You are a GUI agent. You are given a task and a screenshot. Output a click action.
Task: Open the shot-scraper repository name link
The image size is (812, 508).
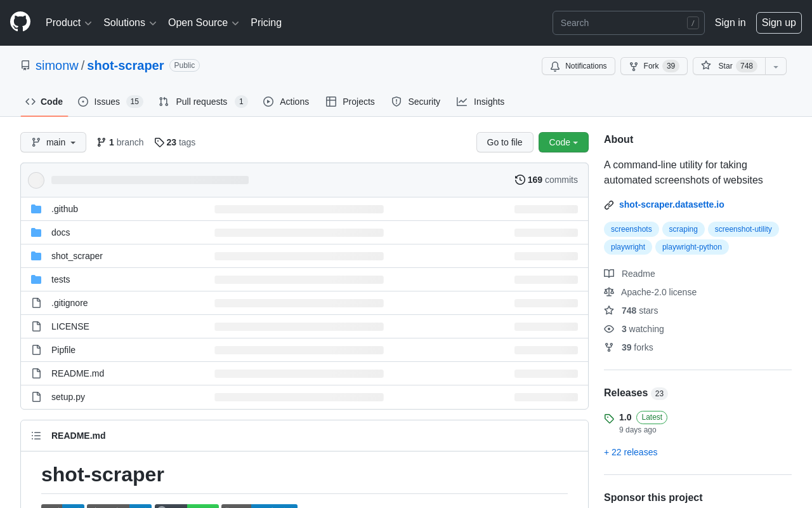click(126, 65)
